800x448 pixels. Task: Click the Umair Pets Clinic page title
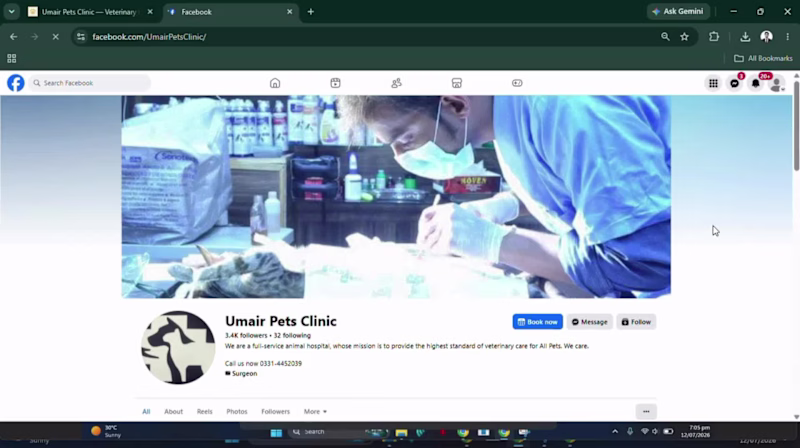(281, 321)
